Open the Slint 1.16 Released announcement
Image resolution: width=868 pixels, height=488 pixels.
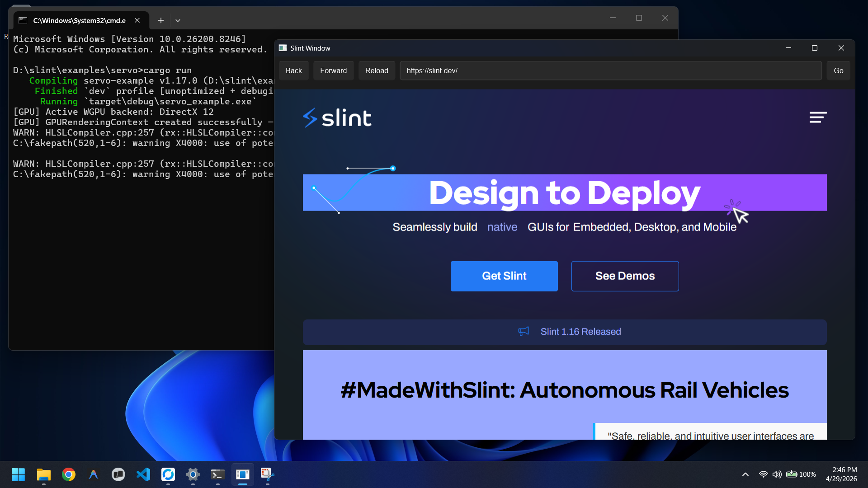coord(565,332)
